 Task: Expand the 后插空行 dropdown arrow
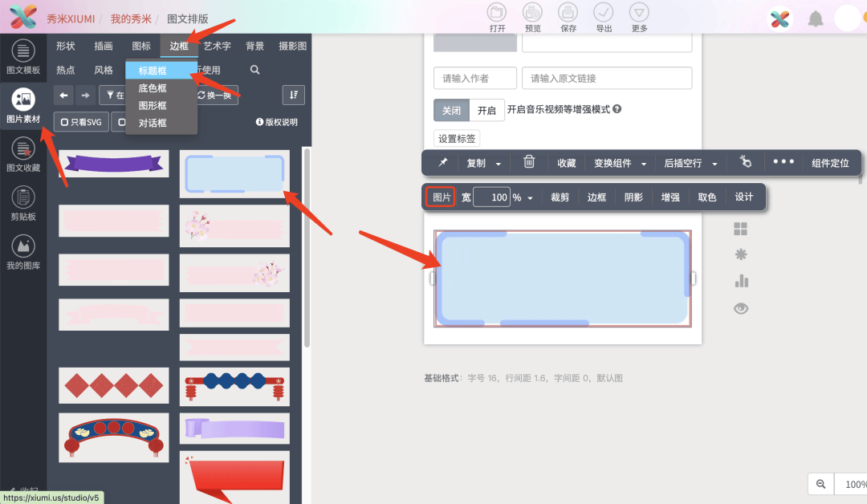tap(714, 162)
